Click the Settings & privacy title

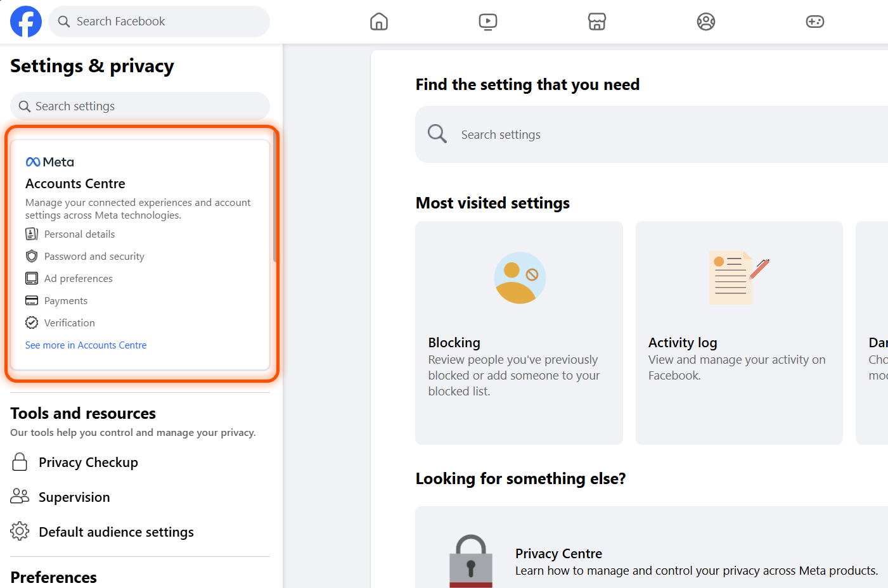coord(92,66)
